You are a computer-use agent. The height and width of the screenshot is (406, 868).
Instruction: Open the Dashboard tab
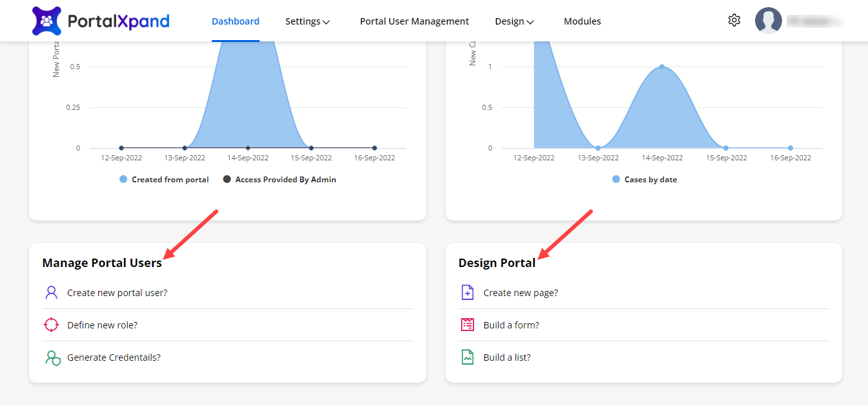point(236,21)
